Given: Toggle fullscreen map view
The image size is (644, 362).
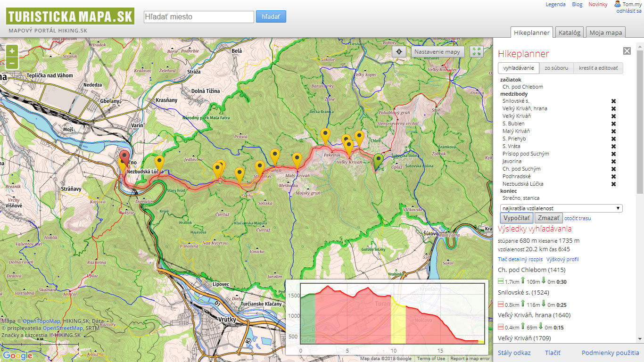Looking at the screenshot, I should click(477, 51).
